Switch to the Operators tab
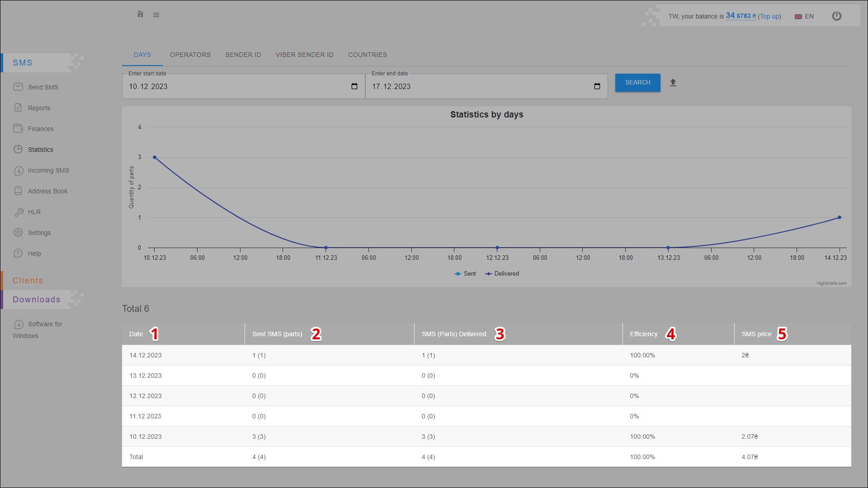 point(190,55)
